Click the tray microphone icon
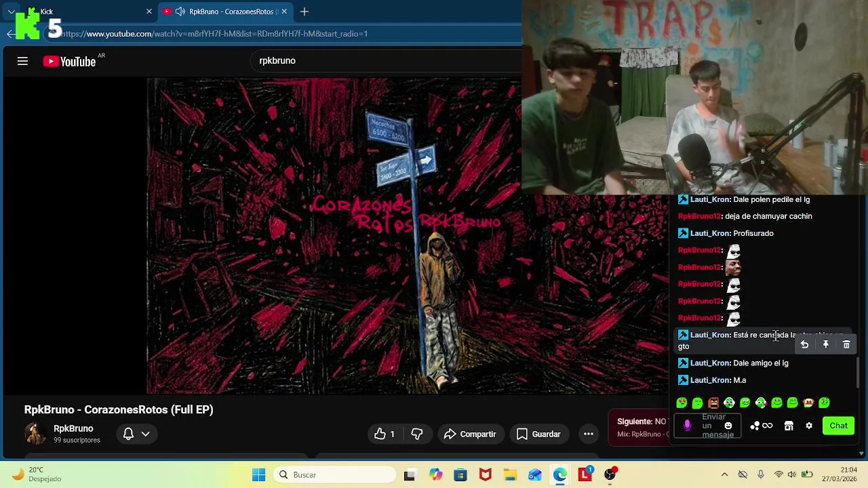The height and width of the screenshot is (488, 868). 761,474
